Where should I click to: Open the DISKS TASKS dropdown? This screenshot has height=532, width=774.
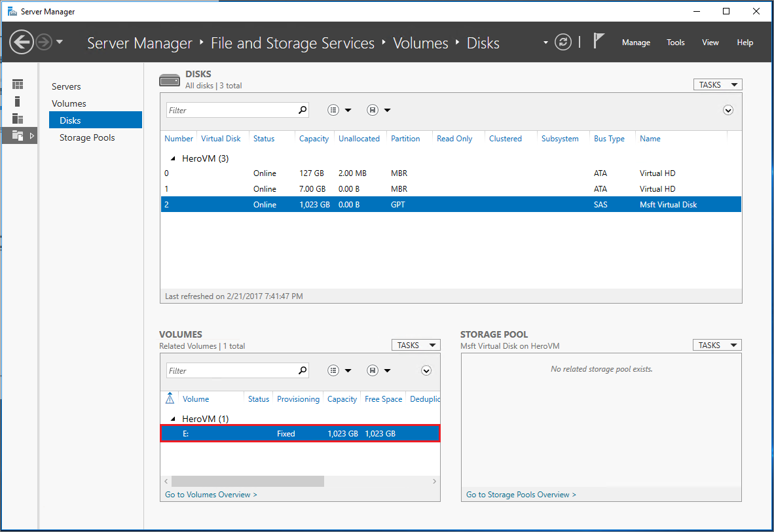[718, 85]
